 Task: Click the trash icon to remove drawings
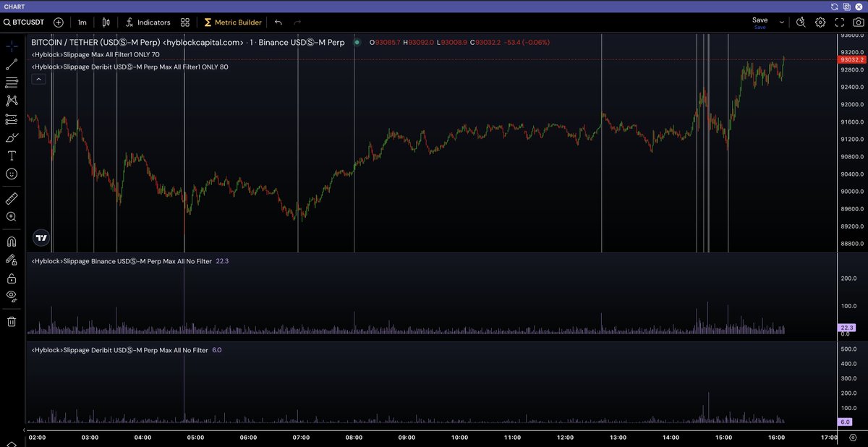(12, 321)
